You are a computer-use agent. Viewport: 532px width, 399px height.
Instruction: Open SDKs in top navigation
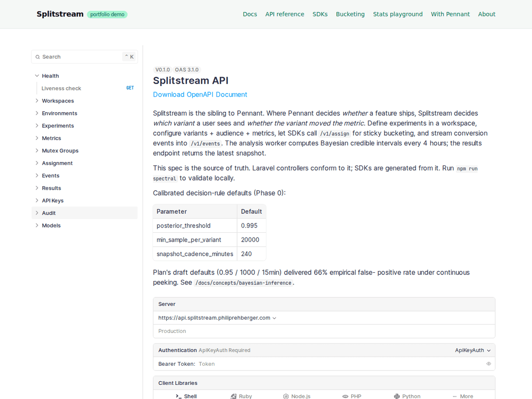coord(320,14)
